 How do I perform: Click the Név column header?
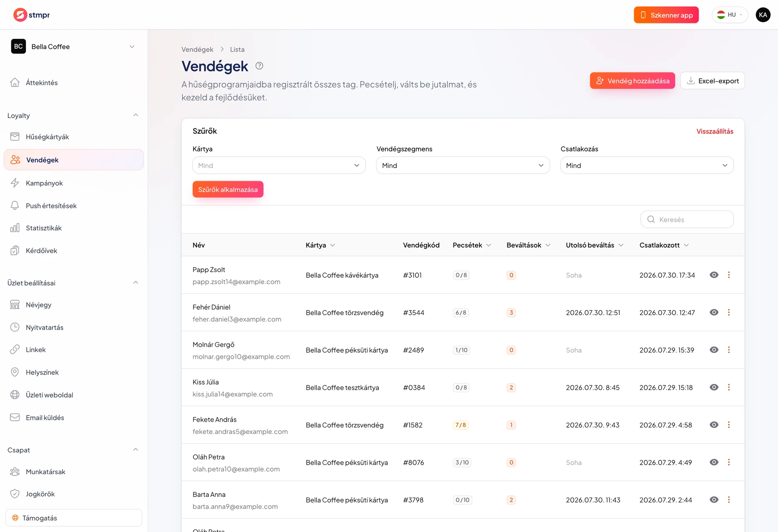tap(199, 245)
